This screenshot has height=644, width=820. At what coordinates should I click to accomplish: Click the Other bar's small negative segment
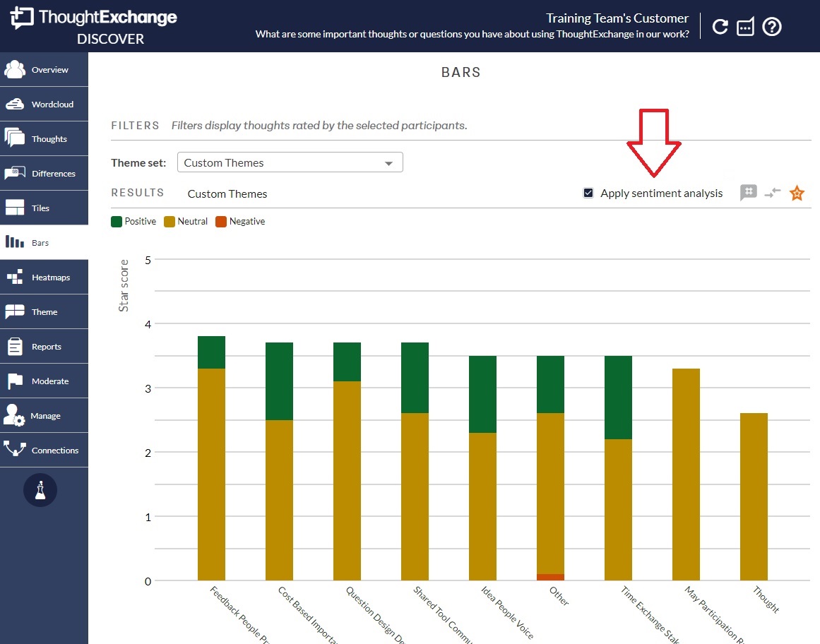550,577
